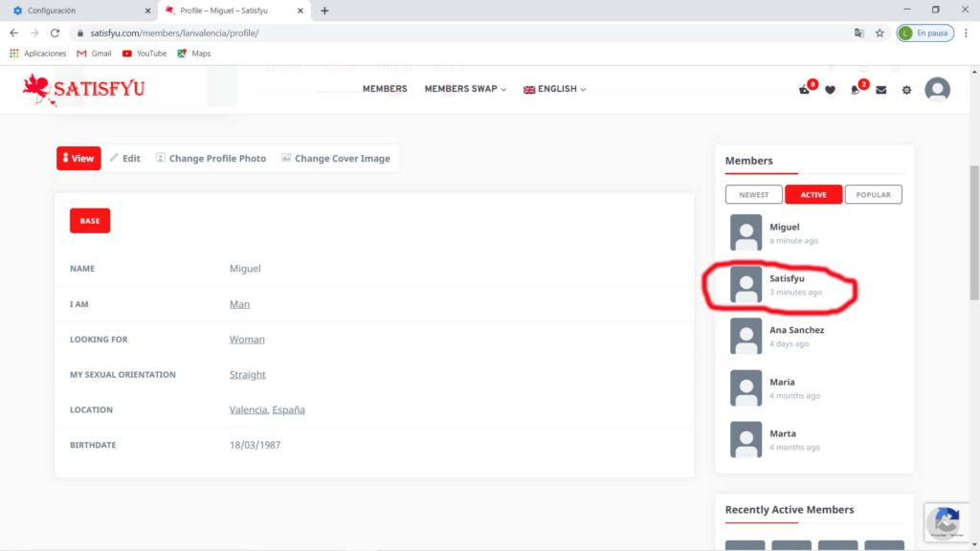Click the Man link

pos(239,304)
